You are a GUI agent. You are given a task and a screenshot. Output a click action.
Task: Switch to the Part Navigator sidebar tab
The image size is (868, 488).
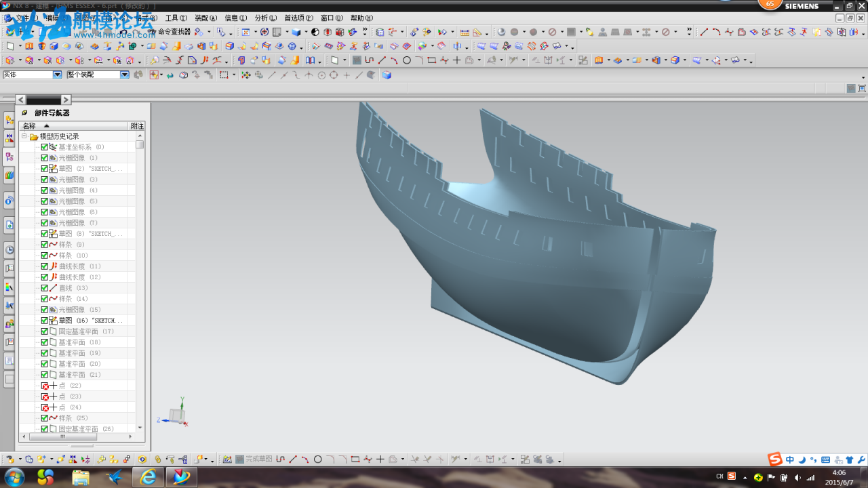point(9,157)
